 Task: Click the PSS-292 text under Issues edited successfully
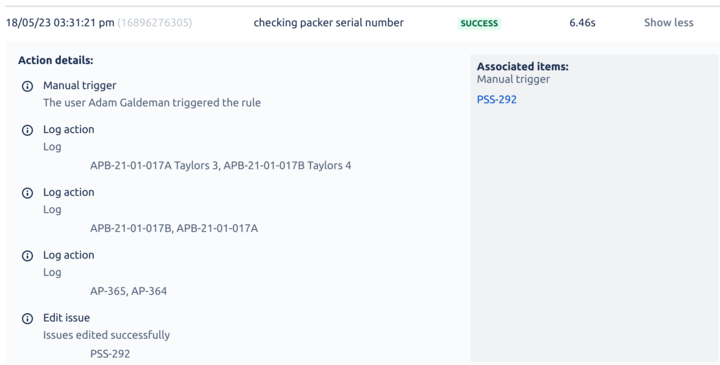110,354
